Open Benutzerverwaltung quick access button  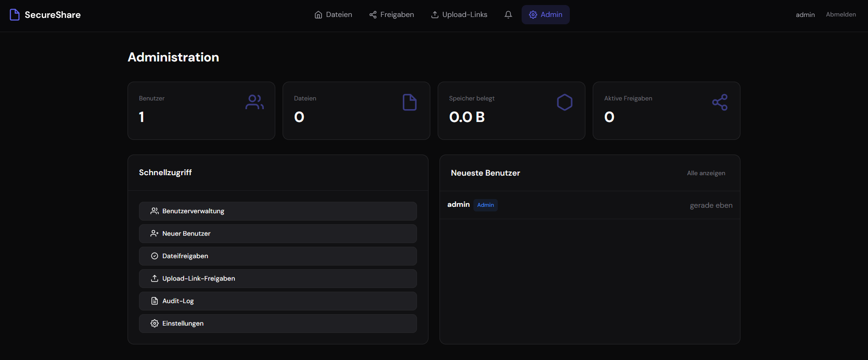click(x=278, y=211)
